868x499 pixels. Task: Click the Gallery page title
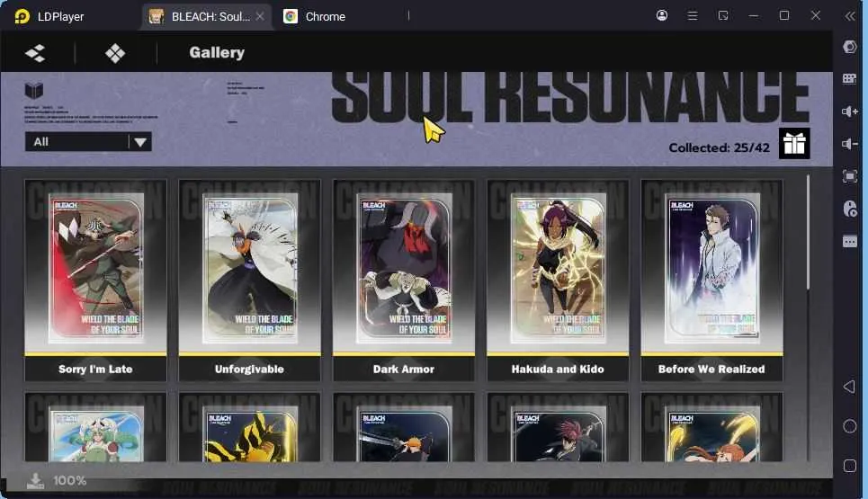coord(217,52)
